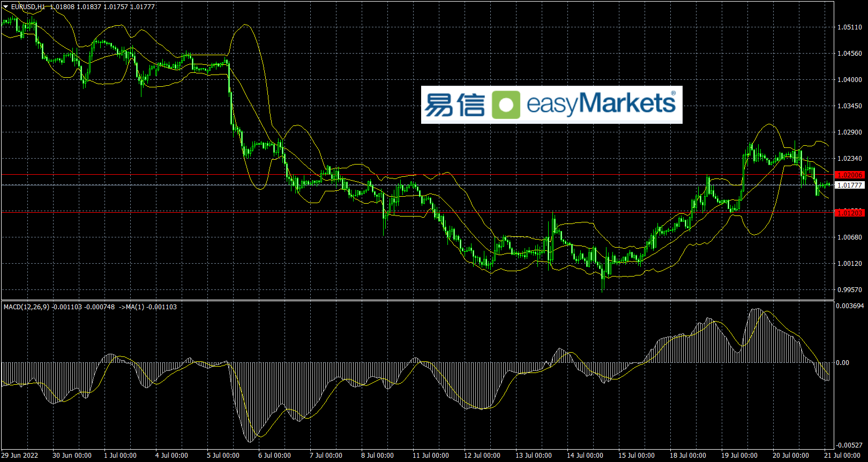Click the MACD scale value 0.003694
This screenshot has width=868, height=462.
pos(850,306)
